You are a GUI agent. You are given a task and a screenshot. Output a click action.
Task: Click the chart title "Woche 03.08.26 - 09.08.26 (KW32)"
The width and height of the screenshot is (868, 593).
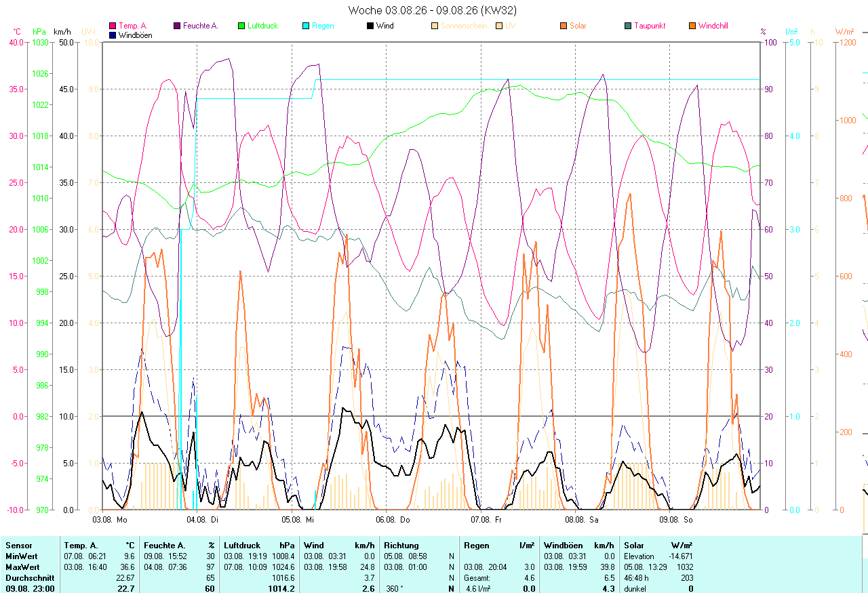pyautogui.click(x=433, y=10)
